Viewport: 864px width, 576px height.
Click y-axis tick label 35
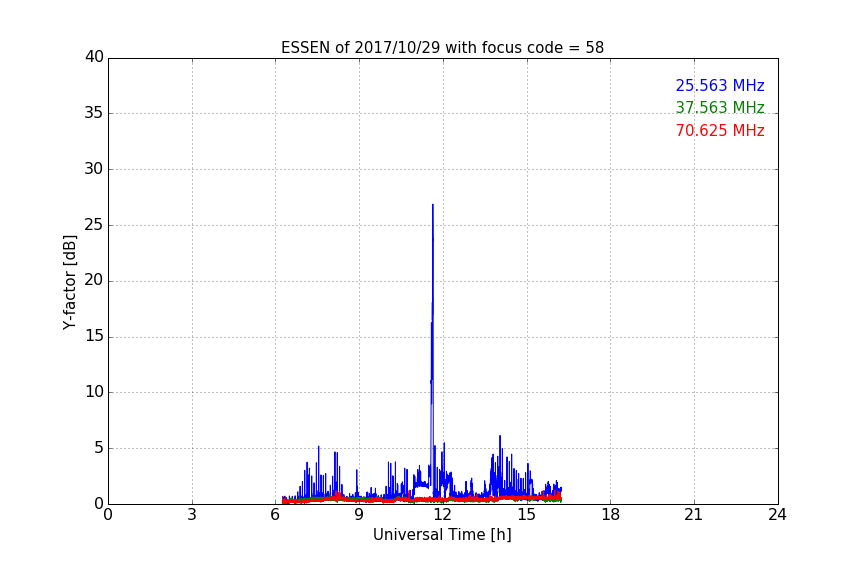click(x=94, y=113)
